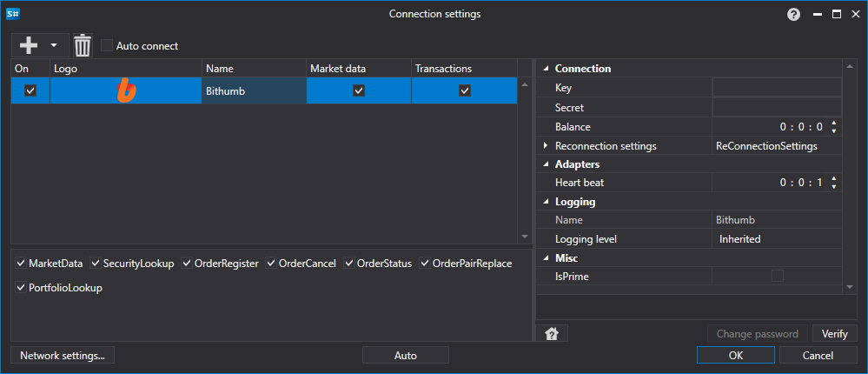Image resolution: width=868 pixels, height=374 pixels.
Task: Expand the Reconnection settings node
Action: 546,146
